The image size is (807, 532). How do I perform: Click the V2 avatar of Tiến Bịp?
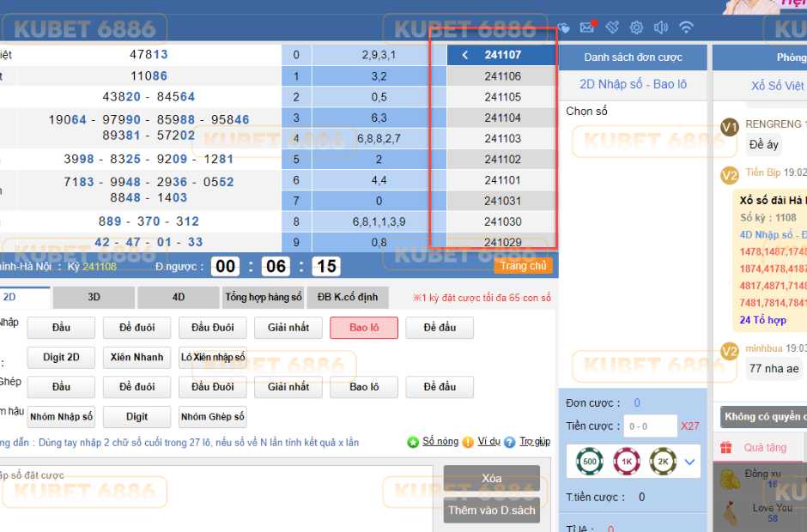click(x=729, y=175)
